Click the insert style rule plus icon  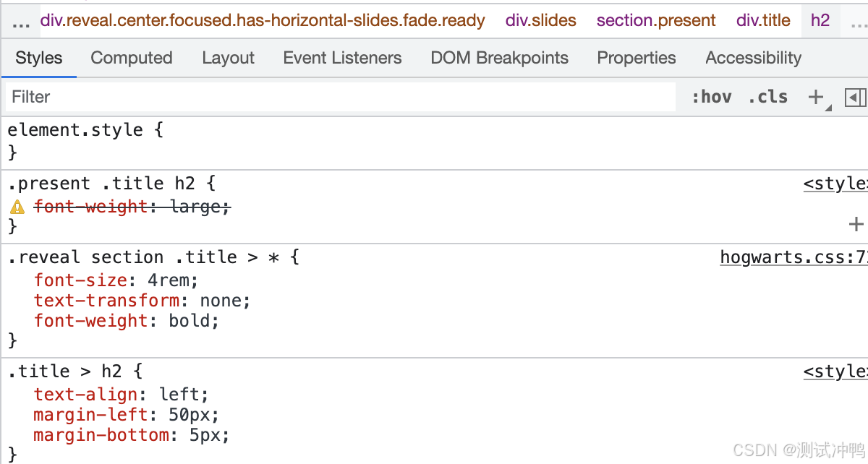pos(856,224)
